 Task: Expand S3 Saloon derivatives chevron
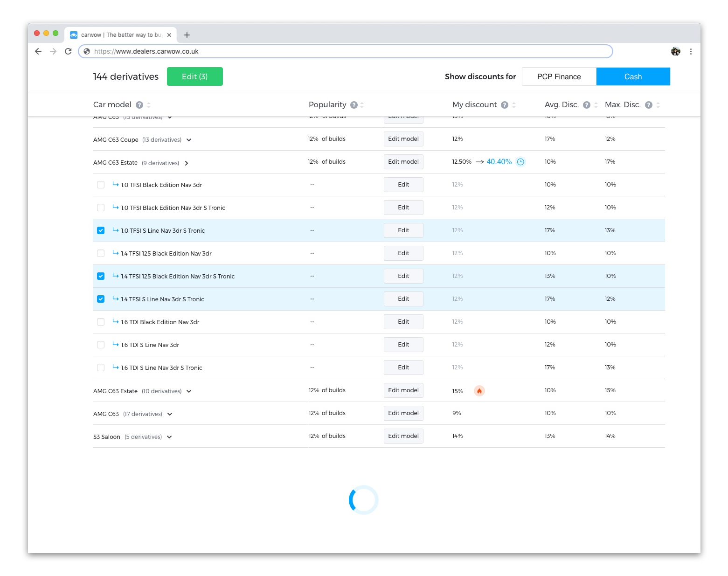coord(169,437)
